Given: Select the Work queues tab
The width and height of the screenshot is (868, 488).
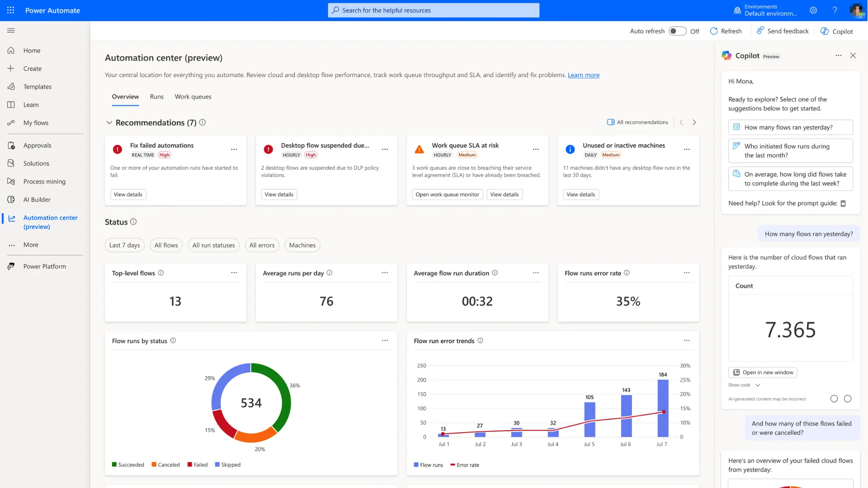Looking at the screenshot, I should [x=193, y=96].
